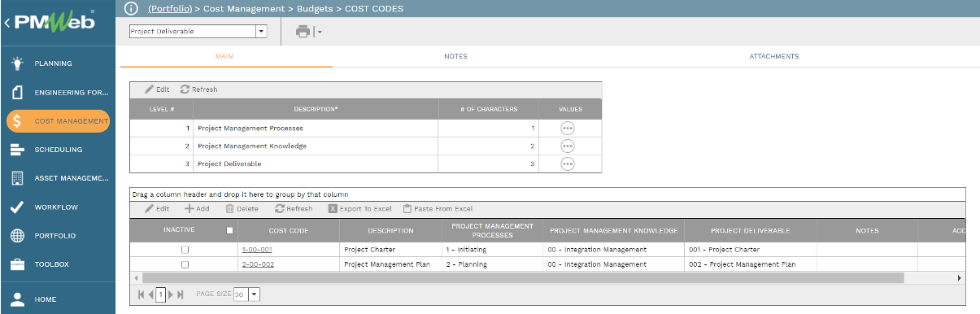Viewport: 980px width, 314px height.
Task: Open the Toolbox briefcase icon
Action: [x=17, y=264]
